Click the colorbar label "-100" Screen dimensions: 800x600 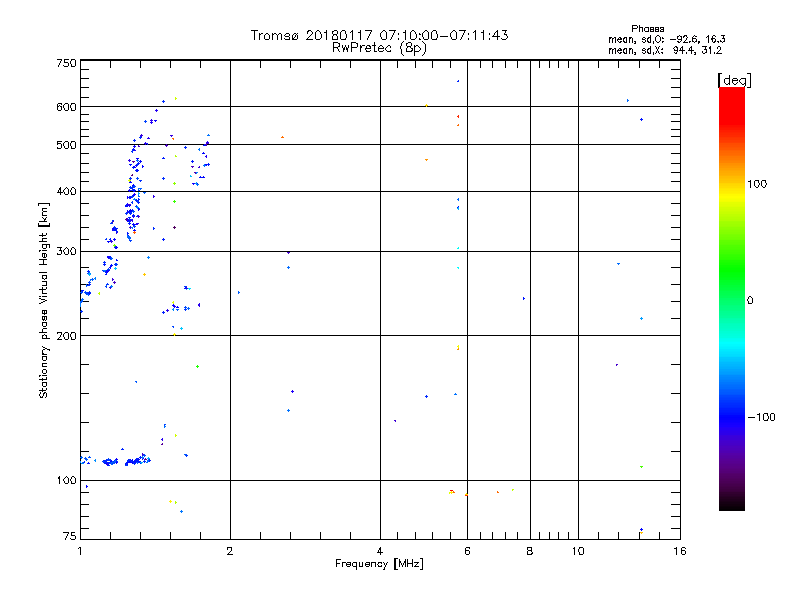click(x=761, y=417)
